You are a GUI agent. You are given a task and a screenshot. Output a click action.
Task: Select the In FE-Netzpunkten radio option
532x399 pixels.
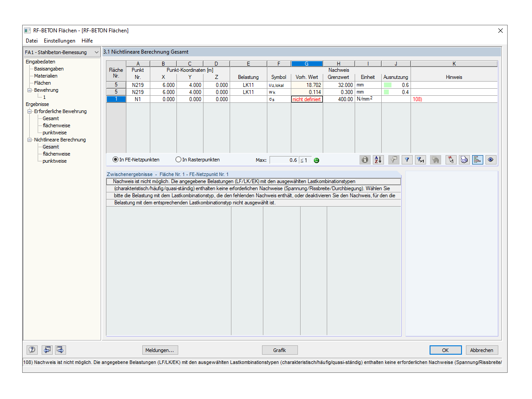click(x=136, y=160)
